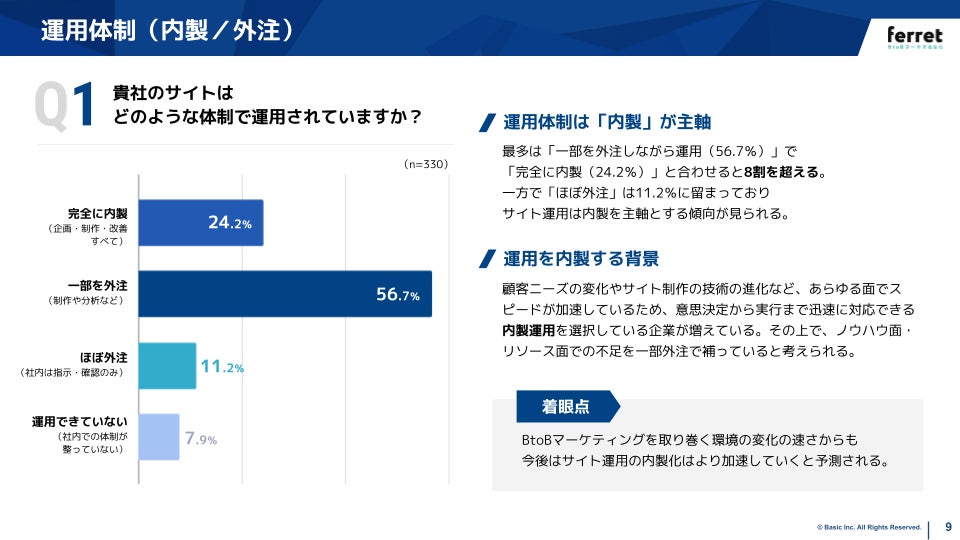The image size is (960, 540).
Task: Click the 11.2% value label
Action: (x=222, y=367)
